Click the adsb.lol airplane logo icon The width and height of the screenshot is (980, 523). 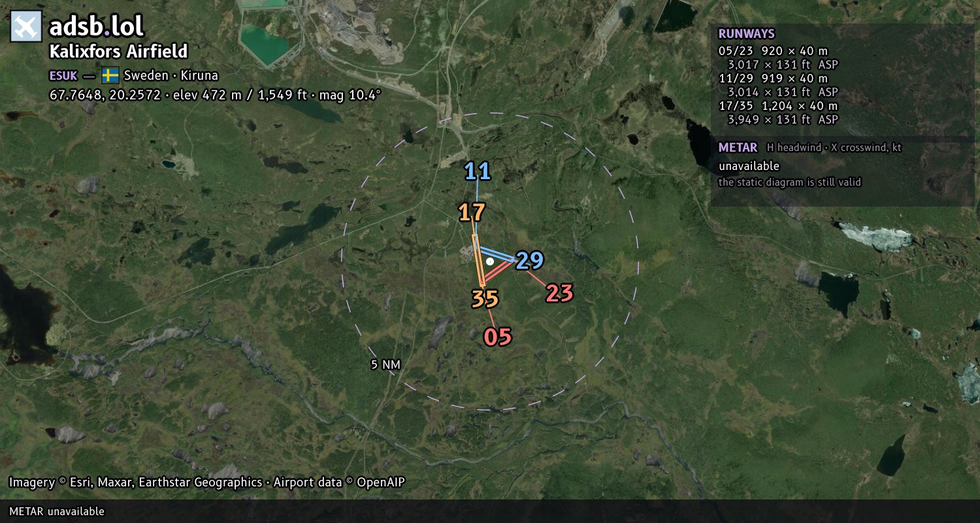pyautogui.click(x=26, y=26)
